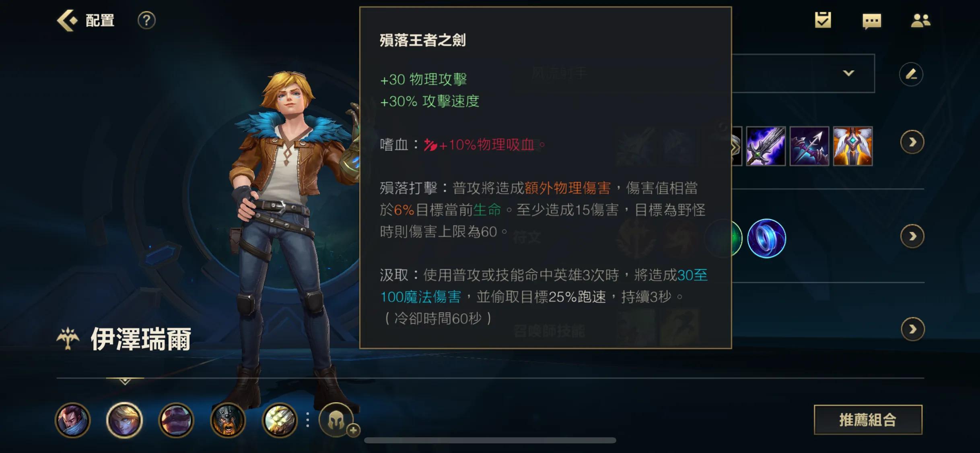Pick the horned helmet bearded champion portrait
The width and height of the screenshot is (980, 453).
coord(228,420)
